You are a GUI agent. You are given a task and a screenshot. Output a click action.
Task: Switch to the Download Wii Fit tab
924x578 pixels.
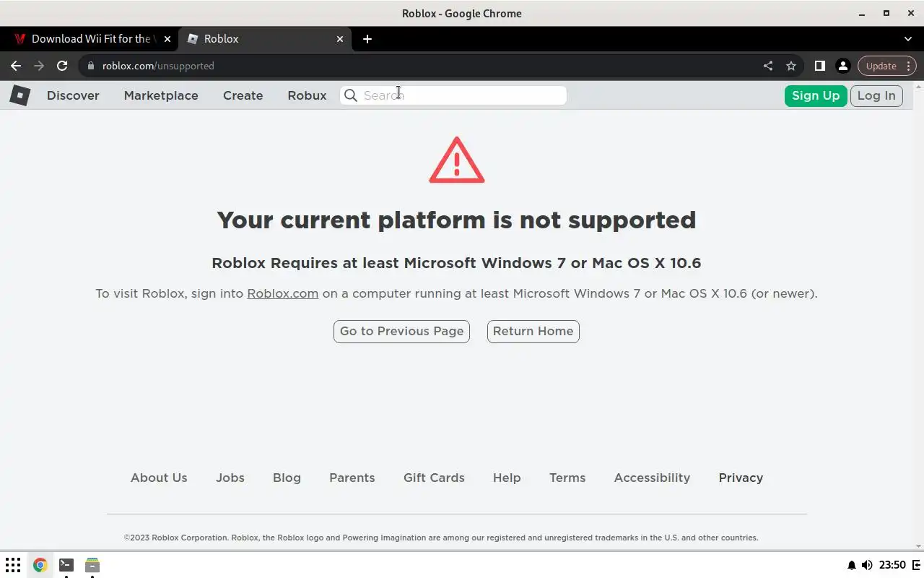[x=92, y=39]
